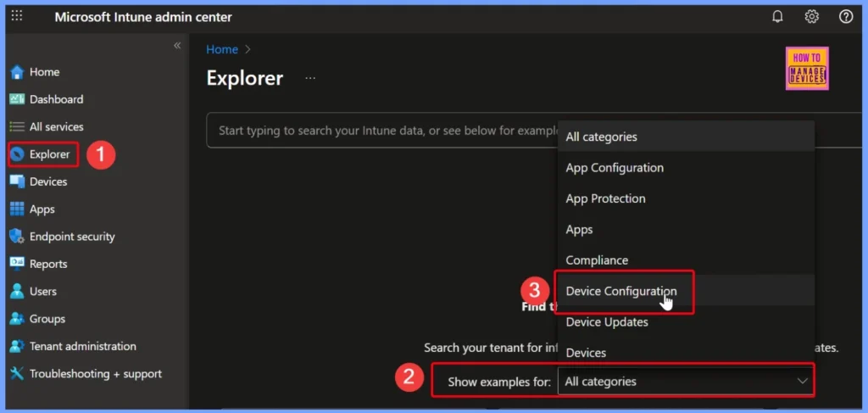Click the Users person icon
The image size is (868, 413).
(x=17, y=291)
